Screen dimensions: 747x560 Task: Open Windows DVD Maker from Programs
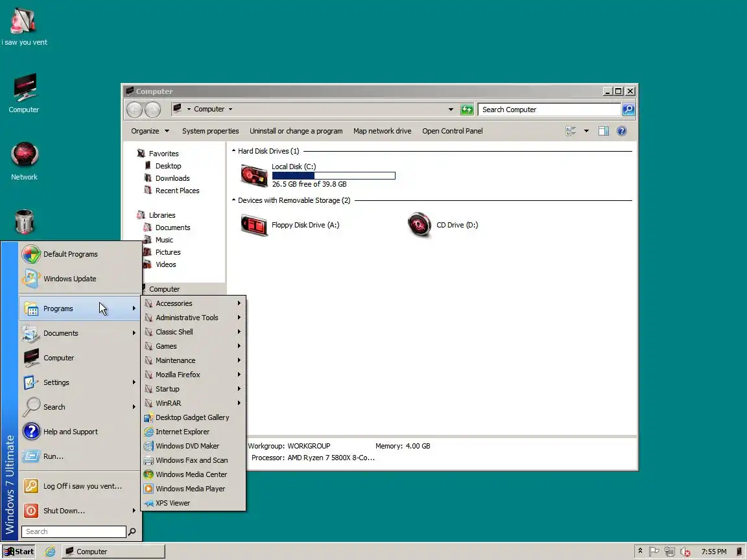[x=193, y=446]
